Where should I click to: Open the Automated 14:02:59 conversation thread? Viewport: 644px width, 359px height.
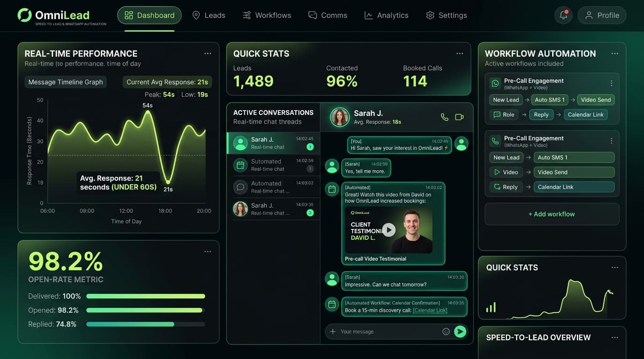coord(274,165)
